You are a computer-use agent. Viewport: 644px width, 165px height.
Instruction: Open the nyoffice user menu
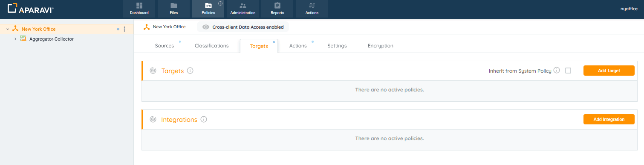coord(629,9)
